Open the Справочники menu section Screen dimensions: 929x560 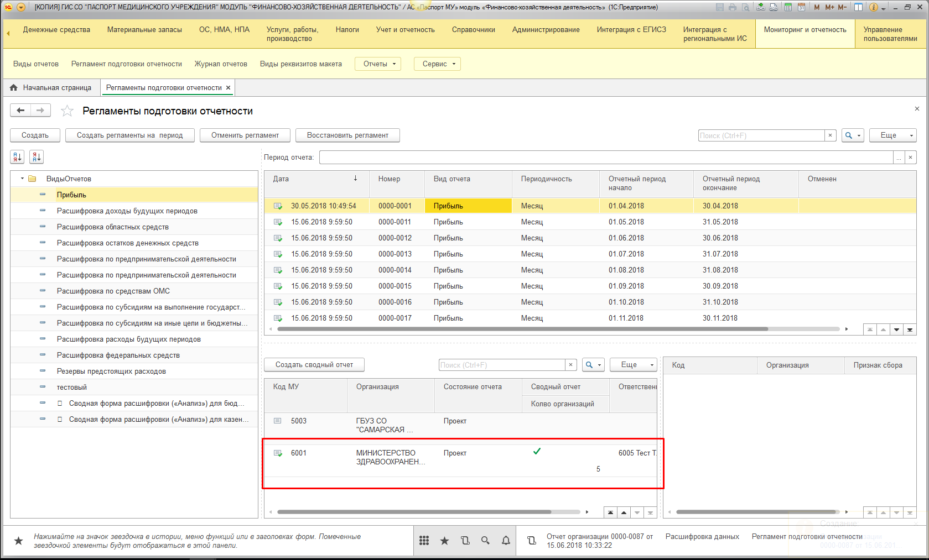click(x=473, y=30)
